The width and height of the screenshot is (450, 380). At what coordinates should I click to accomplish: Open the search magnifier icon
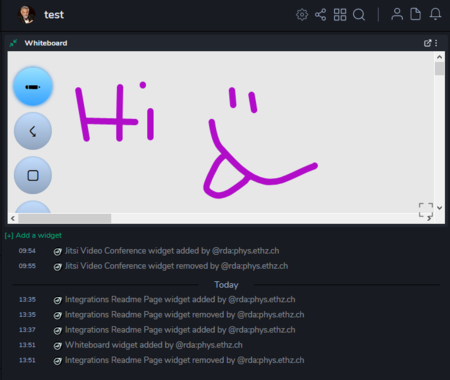(x=359, y=15)
